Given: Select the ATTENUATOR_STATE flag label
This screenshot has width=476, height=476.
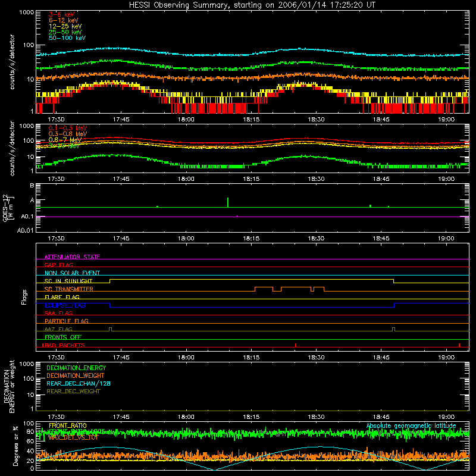Looking at the screenshot, I should (72, 257).
